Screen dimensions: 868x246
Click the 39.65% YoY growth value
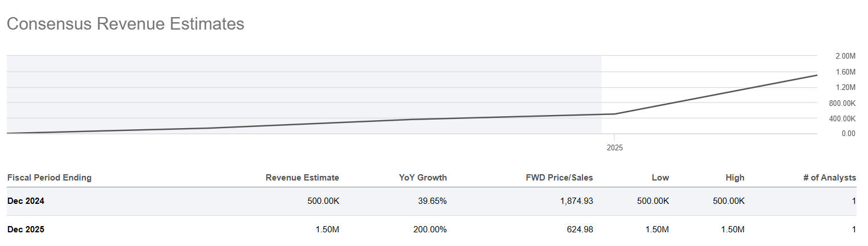[432, 201]
